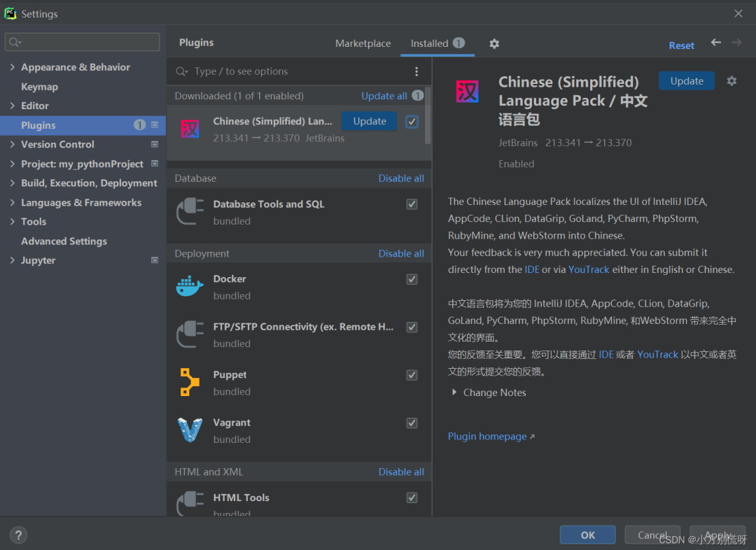Screen dimensions: 756x550
Task: Click the PyCharm logo in title bar
Action: [x=10, y=13]
